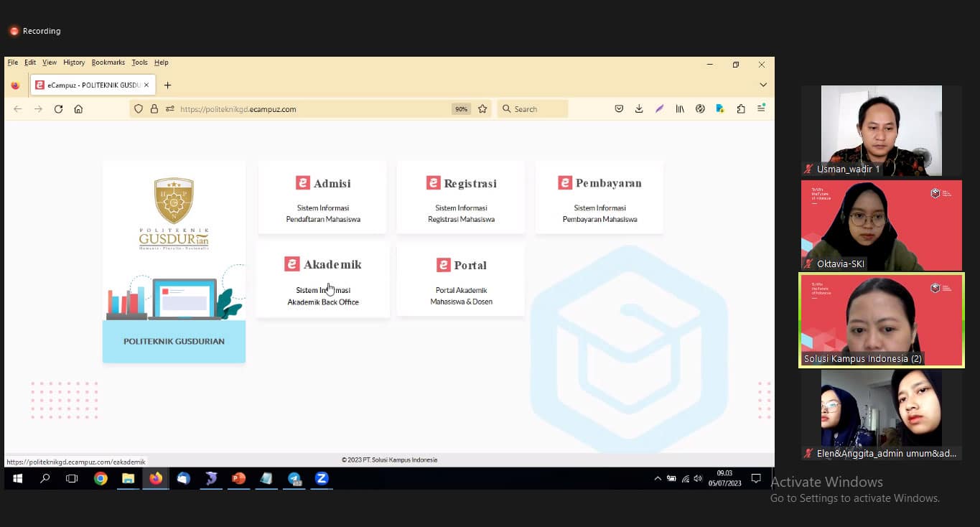Open the Windows Start menu
This screenshot has height=527, width=980.
(x=18, y=479)
